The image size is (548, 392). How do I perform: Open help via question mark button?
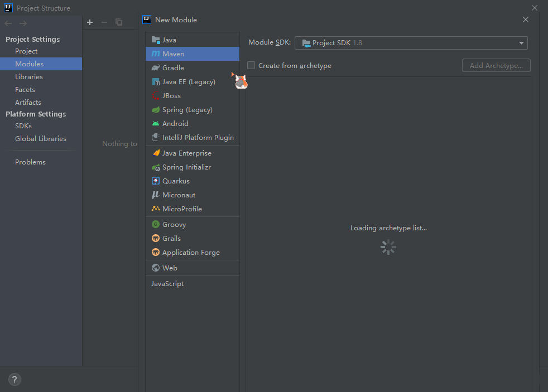coord(15,379)
